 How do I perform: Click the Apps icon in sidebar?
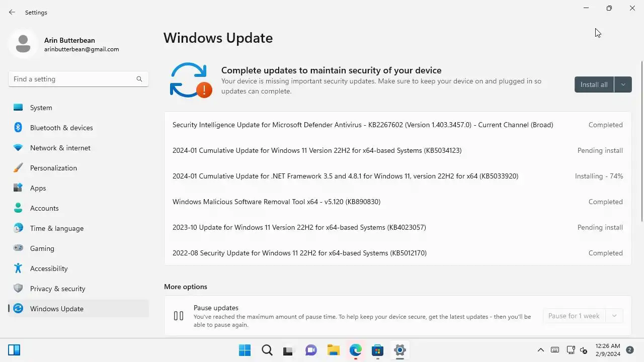[x=18, y=188]
